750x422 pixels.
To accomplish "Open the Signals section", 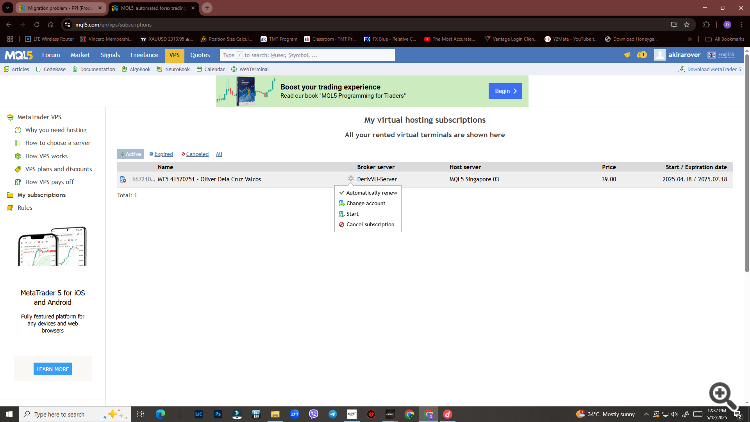I will point(110,55).
